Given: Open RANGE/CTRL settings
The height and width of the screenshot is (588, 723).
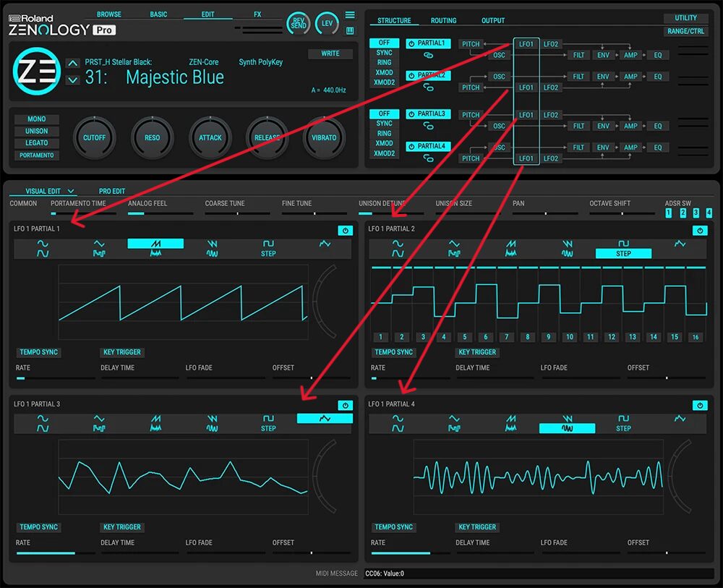Looking at the screenshot, I should (x=685, y=31).
